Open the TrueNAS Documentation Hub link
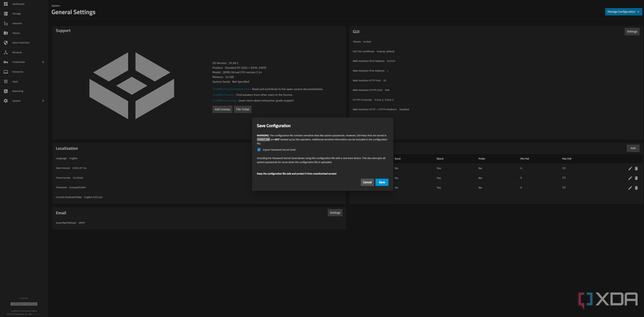The width and height of the screenshot is (644, 317). 231,89
